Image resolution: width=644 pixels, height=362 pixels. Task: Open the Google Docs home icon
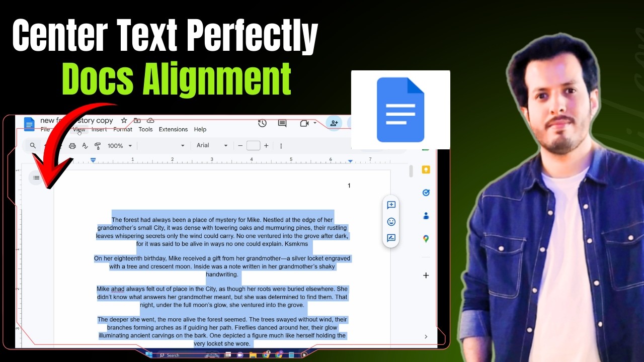(x=29, y=124)
